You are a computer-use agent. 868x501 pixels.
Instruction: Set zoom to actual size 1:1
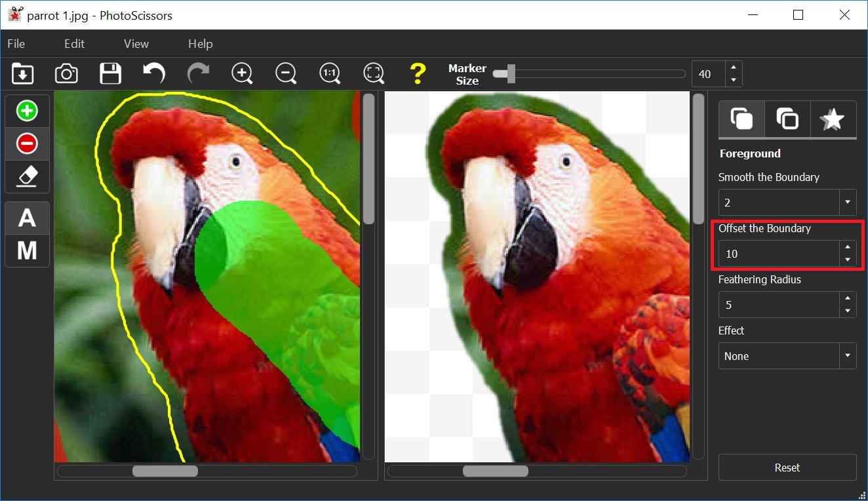click(x=330, y=73)
